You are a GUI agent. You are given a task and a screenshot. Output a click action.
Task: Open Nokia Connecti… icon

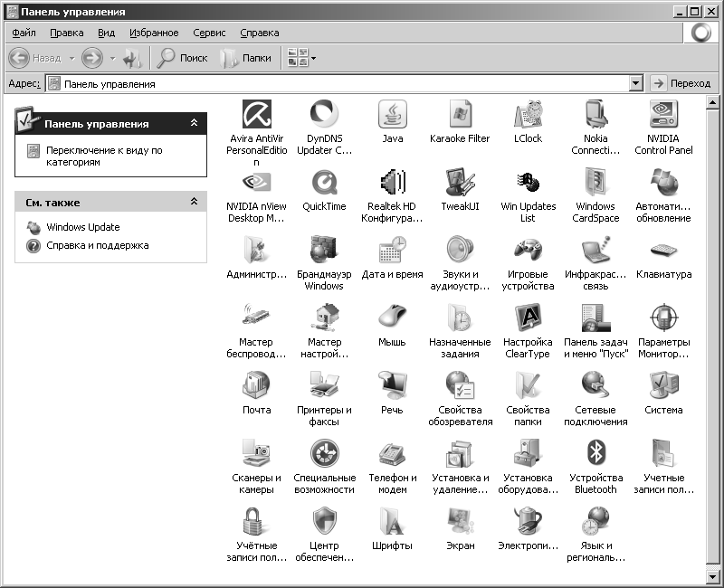click(595, 114)
